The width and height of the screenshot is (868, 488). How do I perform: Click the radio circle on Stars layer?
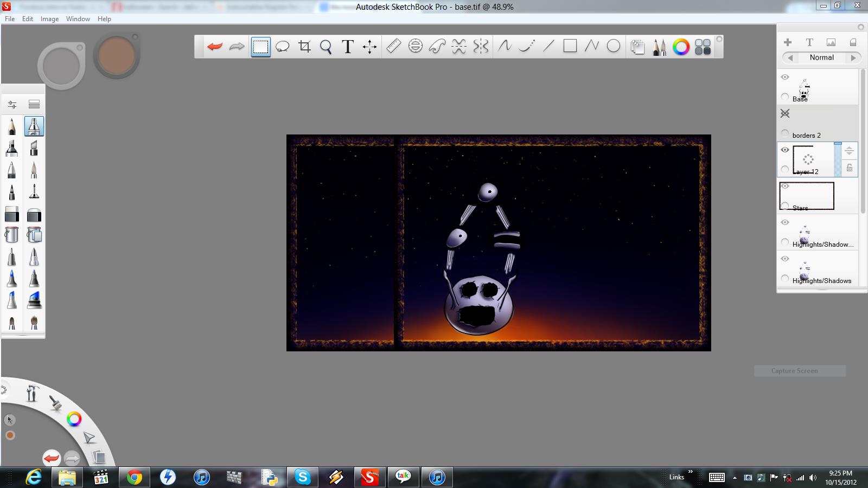pyautogui.click(x=785, y=206)
